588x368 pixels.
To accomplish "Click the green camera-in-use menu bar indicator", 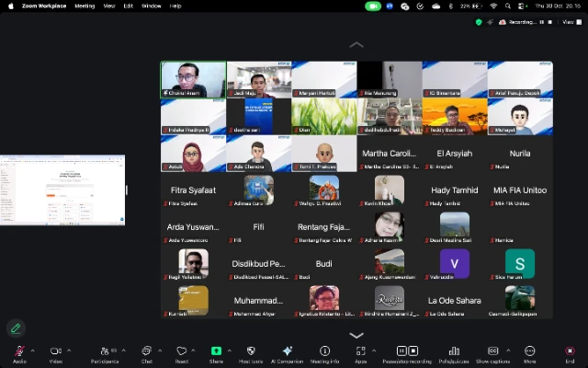I will (x=373, y=6).
